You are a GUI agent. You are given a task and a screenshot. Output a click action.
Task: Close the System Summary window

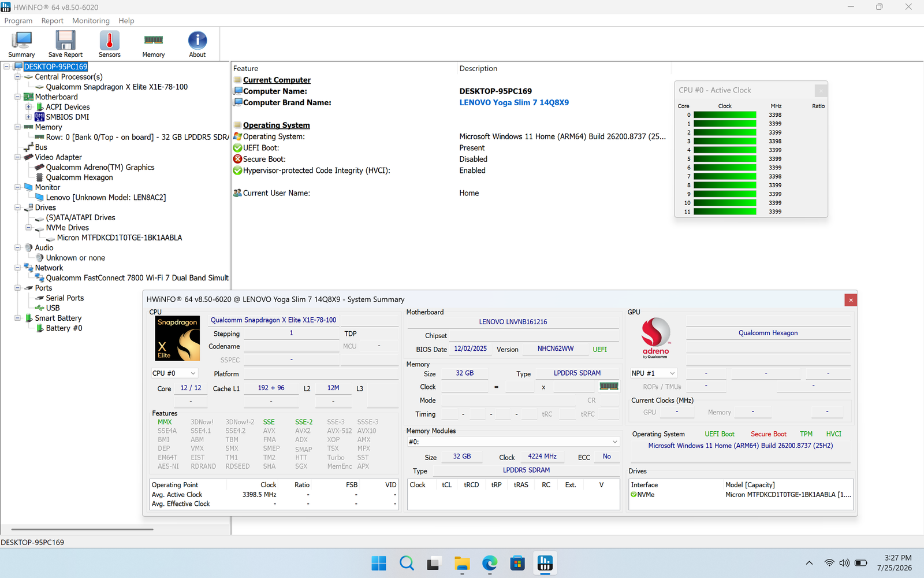point(851,300)
